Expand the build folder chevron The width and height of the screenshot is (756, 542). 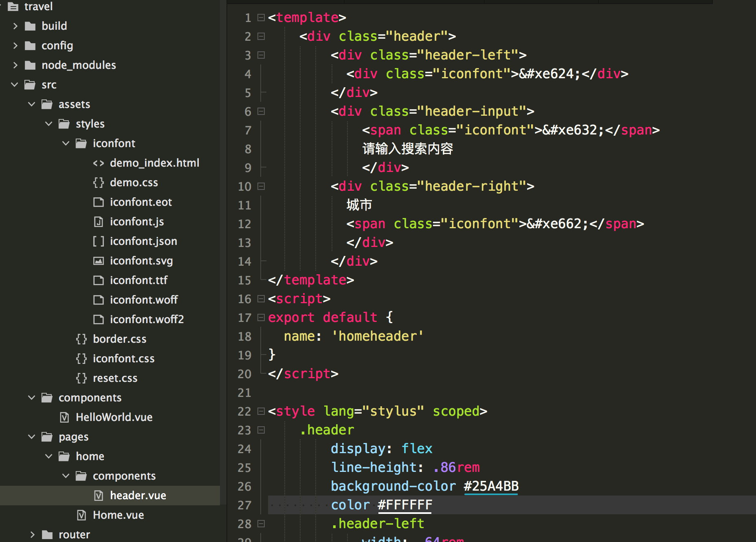15,26
